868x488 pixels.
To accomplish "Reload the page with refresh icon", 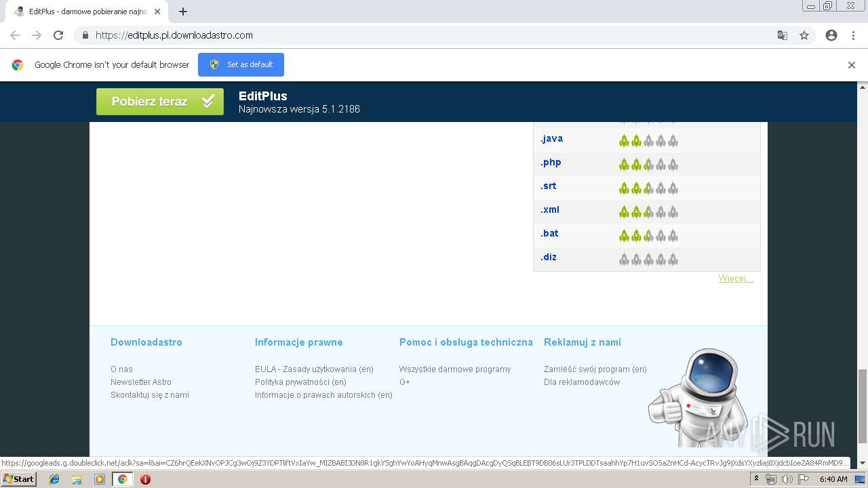I will coord(58,35).
